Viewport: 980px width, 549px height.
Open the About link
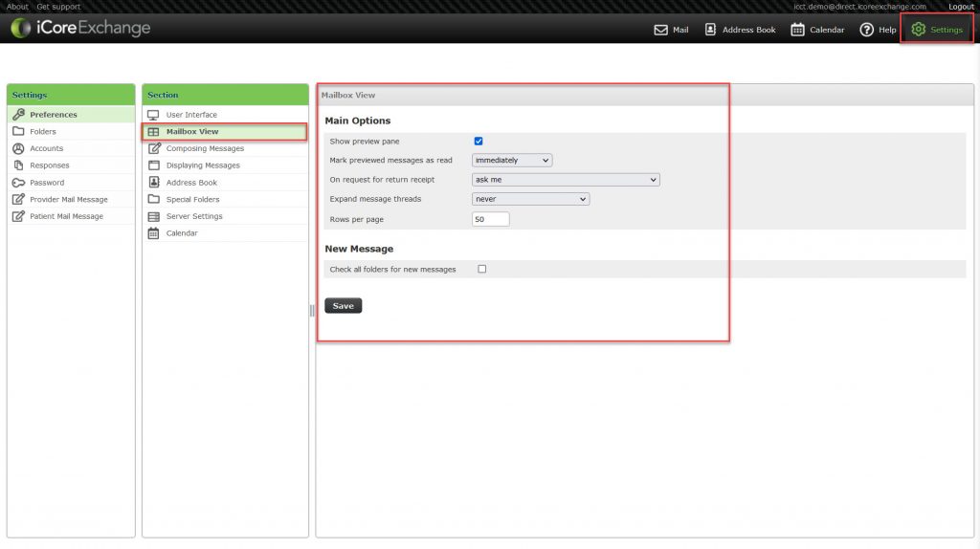[x=17, y=7]
